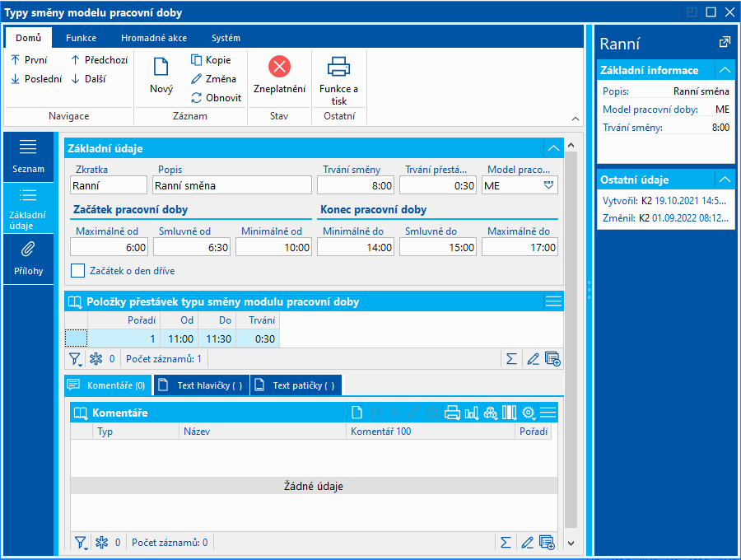Image resolution: width=741 pixels, height=560 pixels.
Task: Open Hromadné akce ribbon tab
Action: tap(154, 38)
